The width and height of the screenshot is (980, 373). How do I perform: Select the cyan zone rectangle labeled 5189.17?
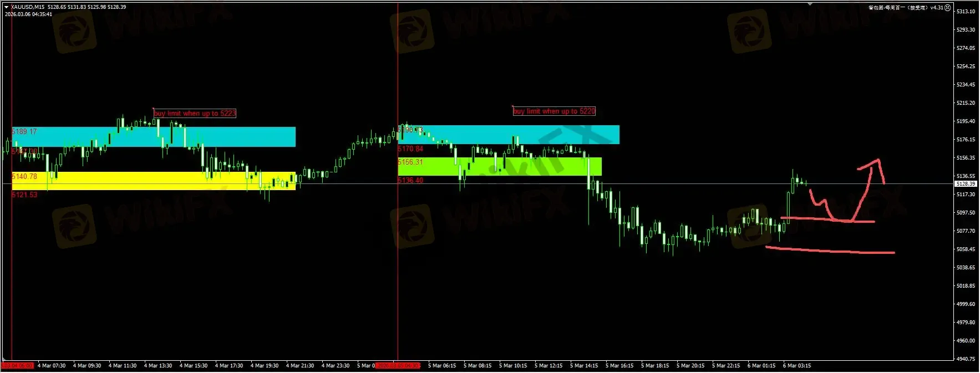(154, 137)
